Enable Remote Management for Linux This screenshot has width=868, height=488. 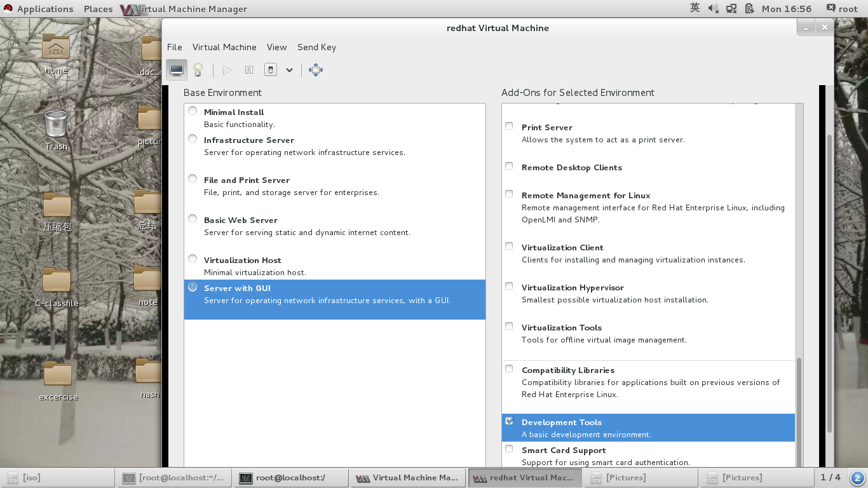coord(509,194)
